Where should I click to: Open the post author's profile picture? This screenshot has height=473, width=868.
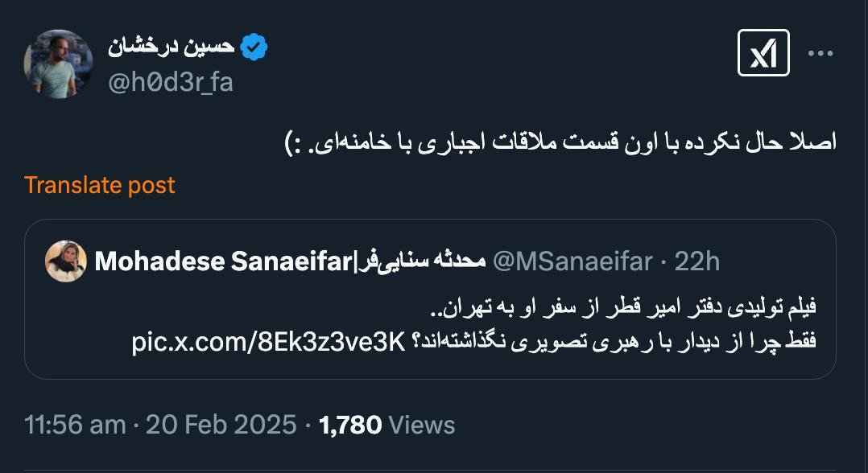pyautogui.click(x=59, y=64)
